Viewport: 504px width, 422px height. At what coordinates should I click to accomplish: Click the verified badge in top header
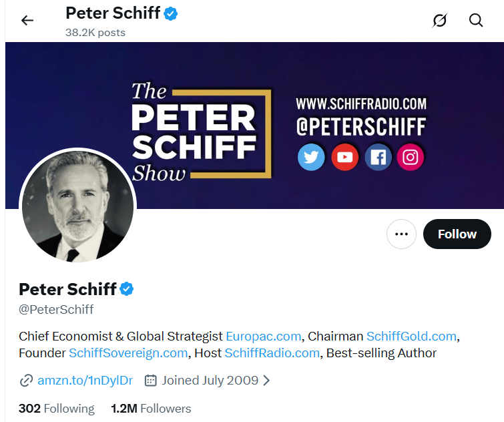click(x=171, y=13)
